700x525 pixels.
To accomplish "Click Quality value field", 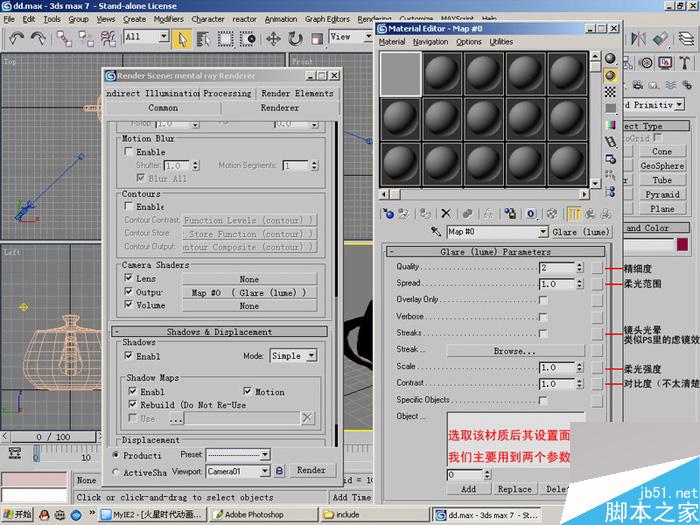I will 557,267.
